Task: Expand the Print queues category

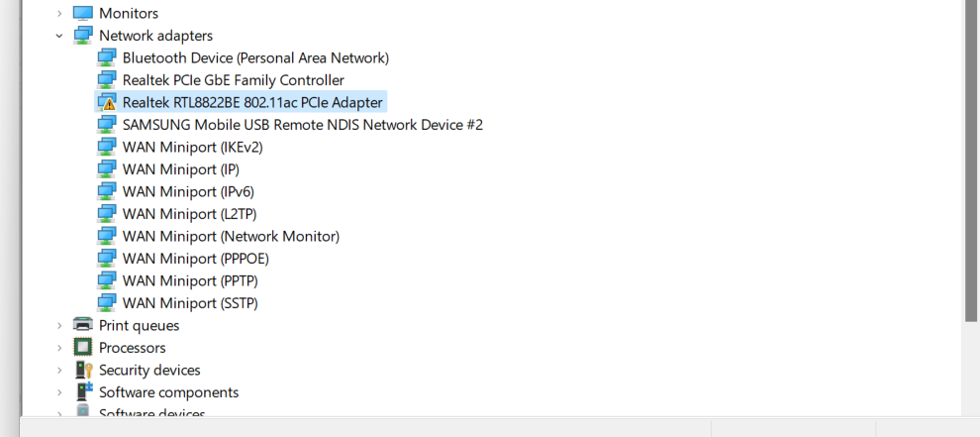Action: click(x=59, y=325)
